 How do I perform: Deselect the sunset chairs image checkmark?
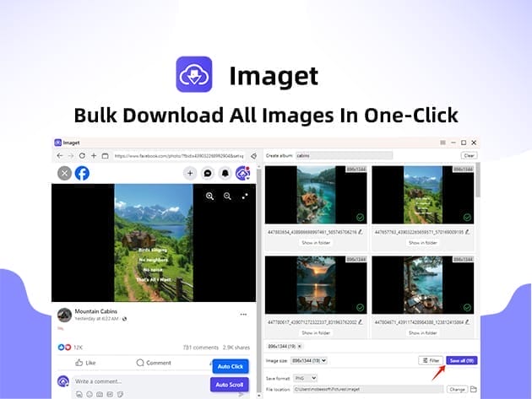pos(360,309)
